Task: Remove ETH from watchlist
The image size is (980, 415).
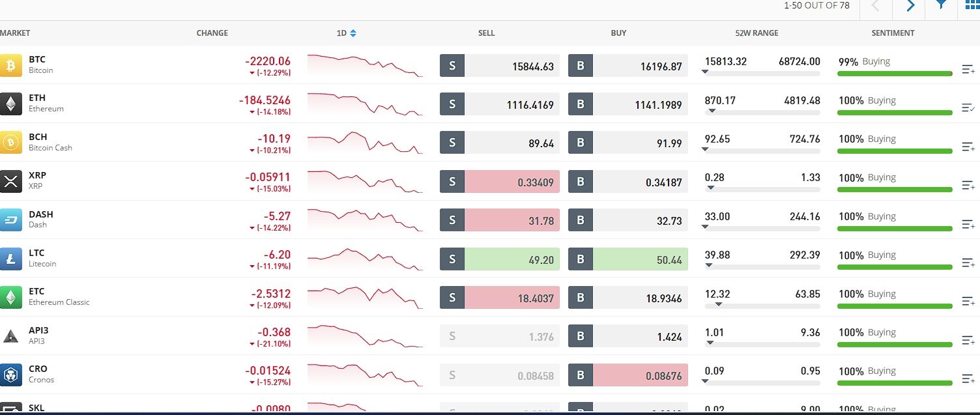Action: pyautogui.click(x=968, y=107)
